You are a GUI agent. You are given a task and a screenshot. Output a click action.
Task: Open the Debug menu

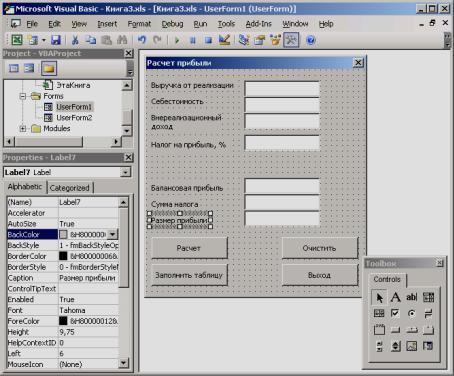click(x=172, y=24)
